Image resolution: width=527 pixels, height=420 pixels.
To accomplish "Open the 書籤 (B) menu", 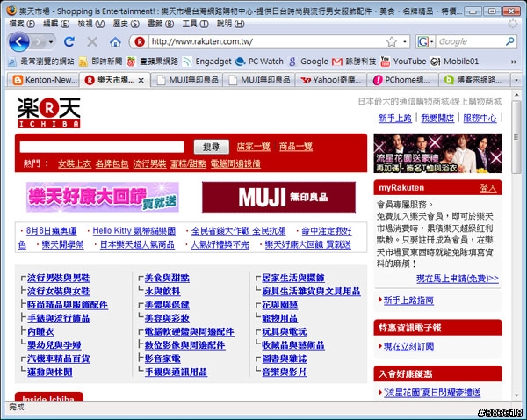I will 161,24.
